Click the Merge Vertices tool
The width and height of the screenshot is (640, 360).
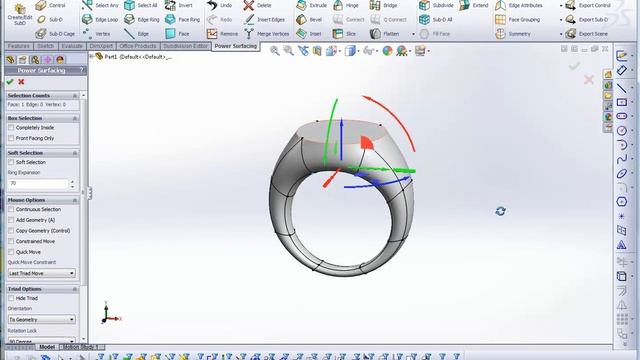tap(267, 33)
